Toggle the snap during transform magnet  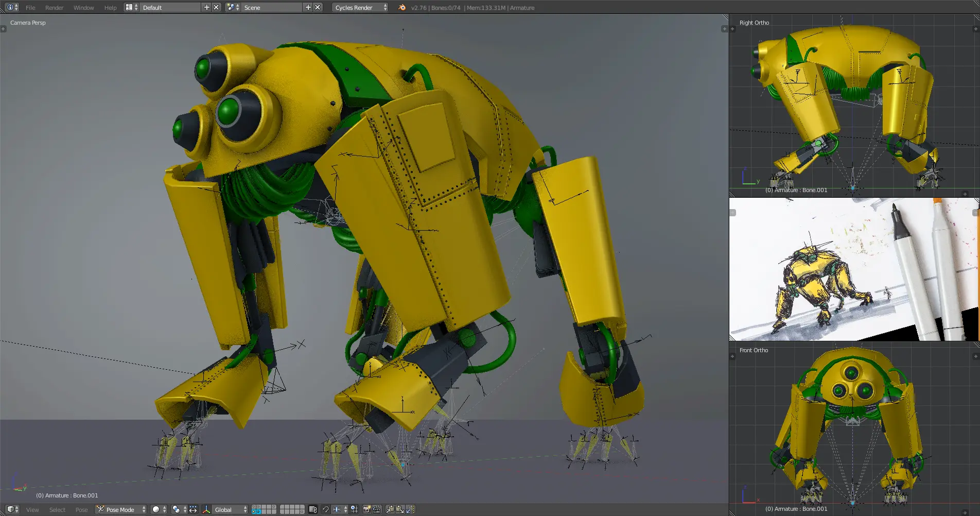326,509
